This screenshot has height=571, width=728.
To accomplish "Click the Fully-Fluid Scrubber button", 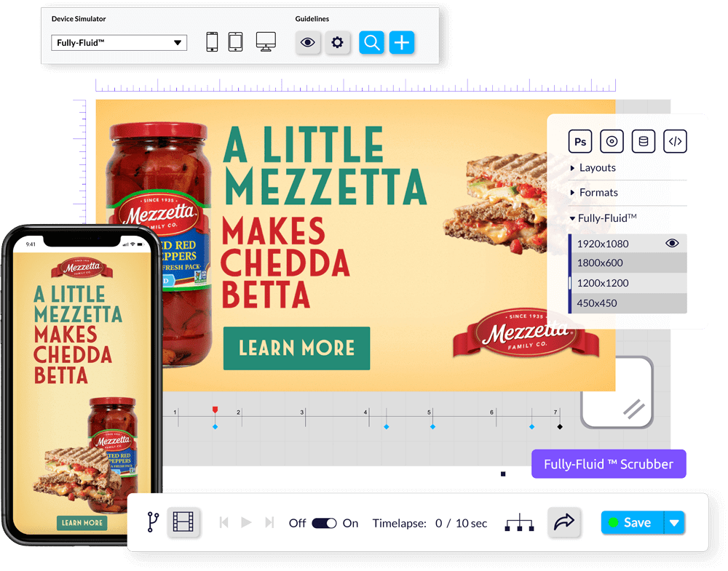I will coord(609,464).
